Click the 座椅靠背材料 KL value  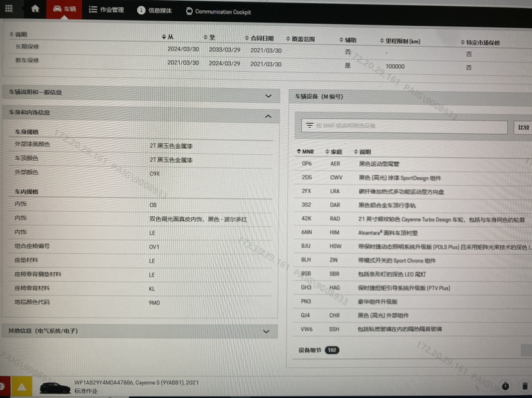(152, 289)
